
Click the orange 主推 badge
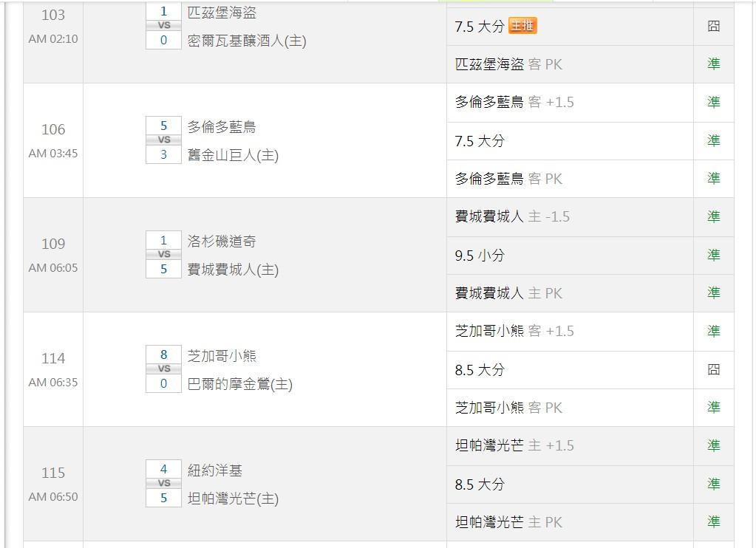tap(522, 26)
